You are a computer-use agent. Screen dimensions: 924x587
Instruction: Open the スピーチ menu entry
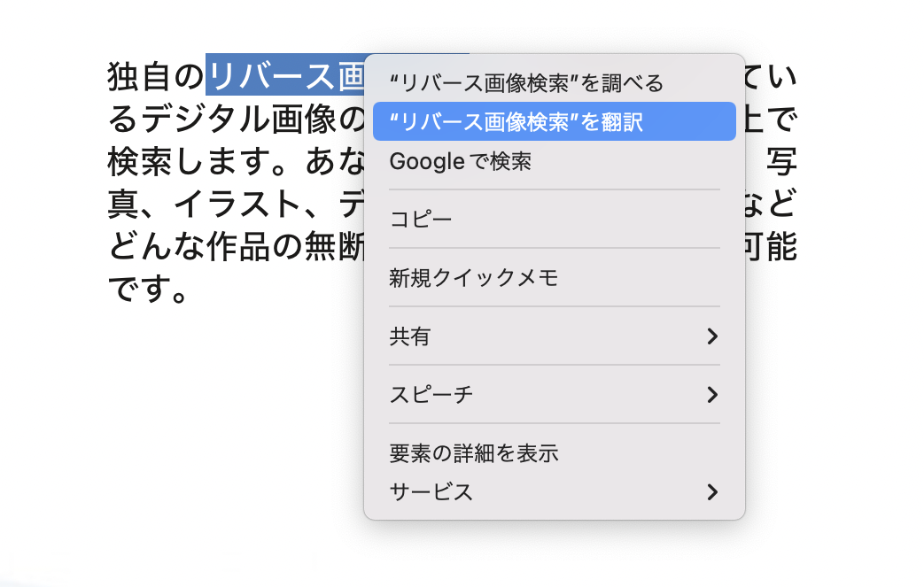click(x=431, y=395)
